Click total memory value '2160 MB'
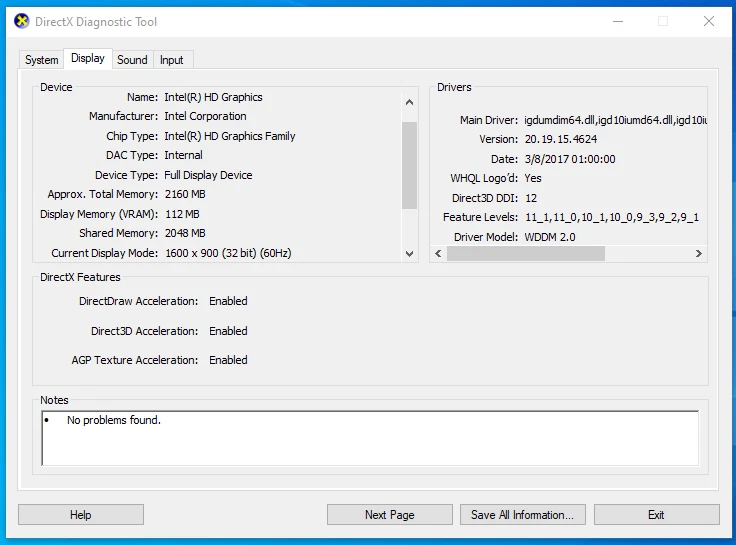Viewport: 736px width, 545px height. tap(185, 194)
